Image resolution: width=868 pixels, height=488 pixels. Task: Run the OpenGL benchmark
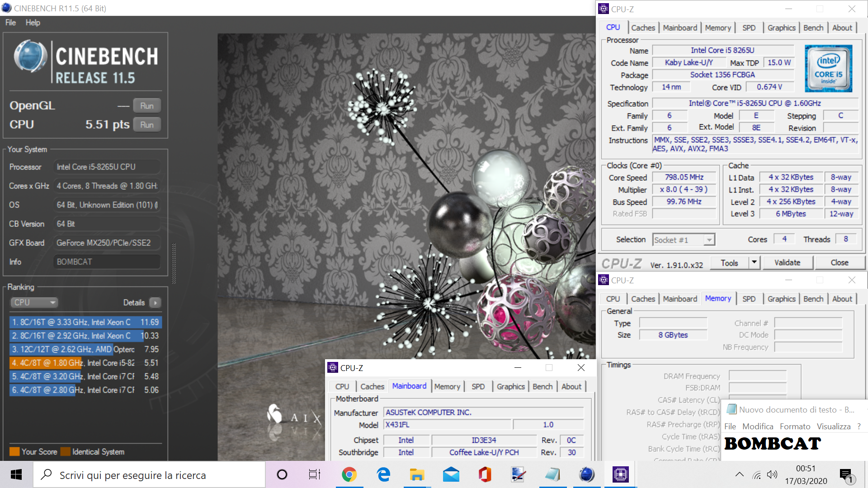click(x=147, y=106)
